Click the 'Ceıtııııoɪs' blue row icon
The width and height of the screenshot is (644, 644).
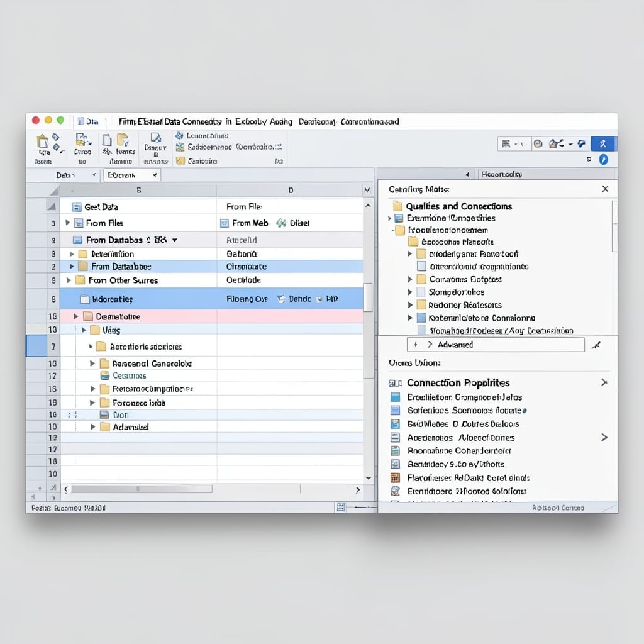click(x=105, y=375)
